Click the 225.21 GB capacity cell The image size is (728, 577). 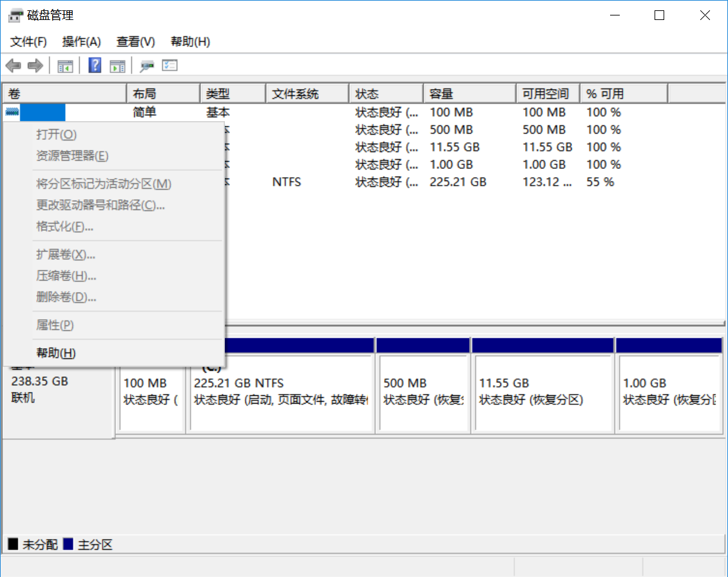tap(458, 182)
